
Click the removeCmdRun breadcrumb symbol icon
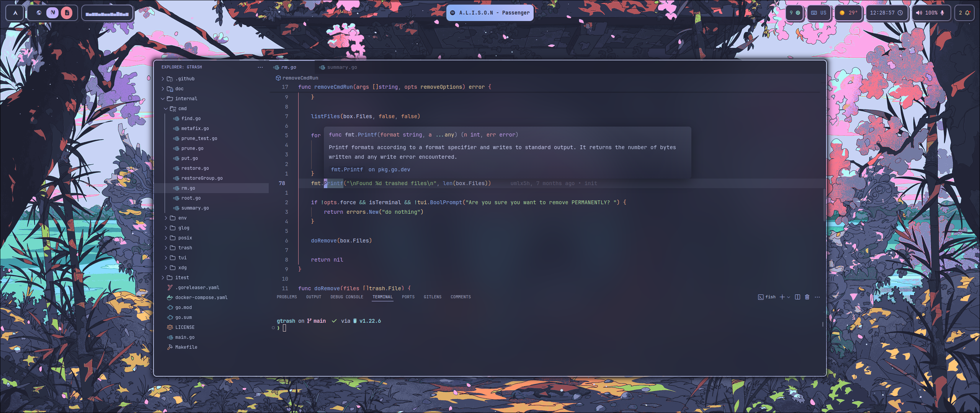pyautogui.click(x=278, y=78)
